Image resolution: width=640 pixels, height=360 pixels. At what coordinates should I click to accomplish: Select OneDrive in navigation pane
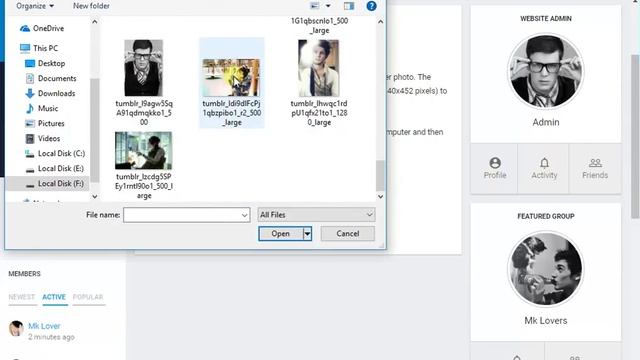click(x=48, y=28)
